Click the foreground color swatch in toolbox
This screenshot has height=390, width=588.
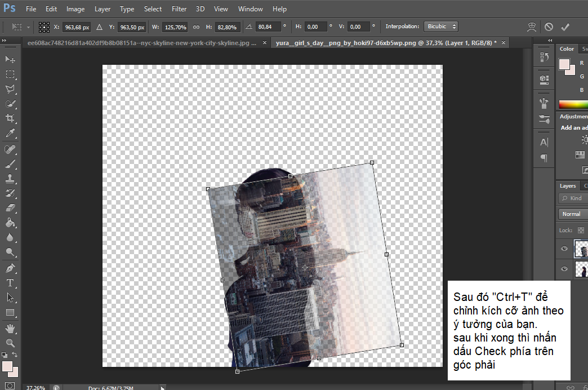coord(7,366)
